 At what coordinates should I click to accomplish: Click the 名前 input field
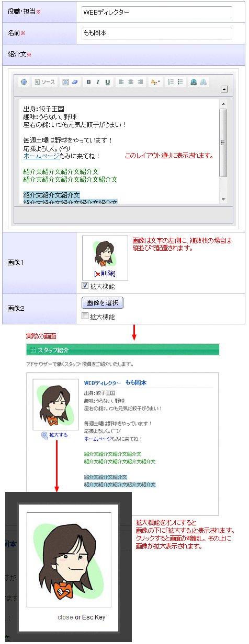tap(157, 33)
